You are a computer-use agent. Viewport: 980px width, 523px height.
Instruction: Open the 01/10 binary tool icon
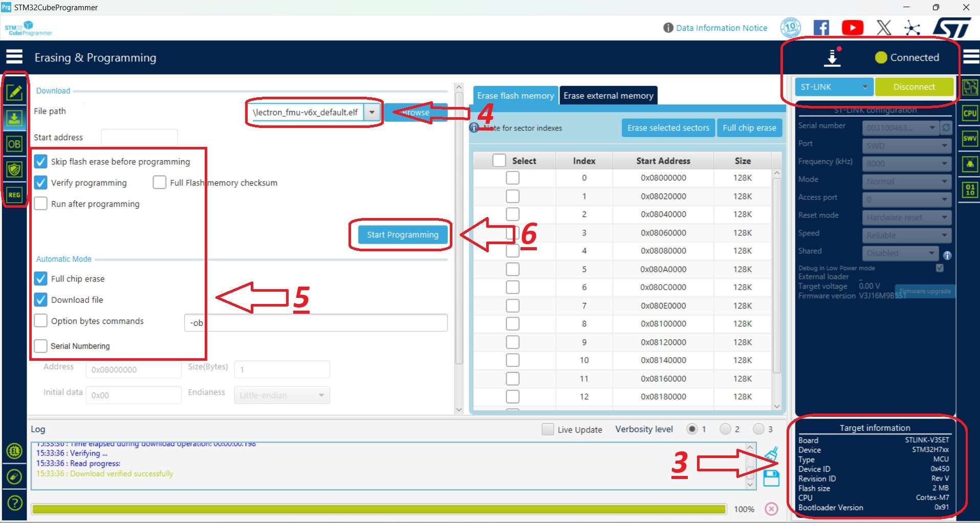pos(970,190)
